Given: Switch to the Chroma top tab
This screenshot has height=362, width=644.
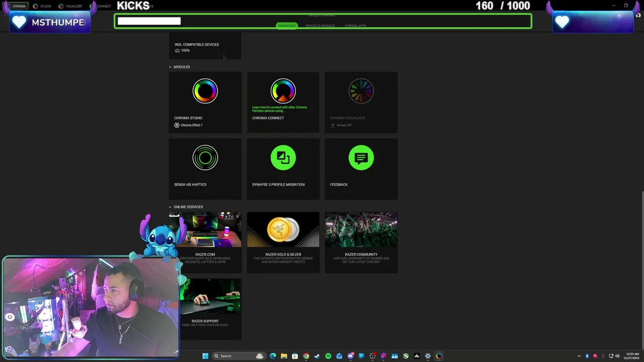Looking at the screenshot, I should point(16,6).
